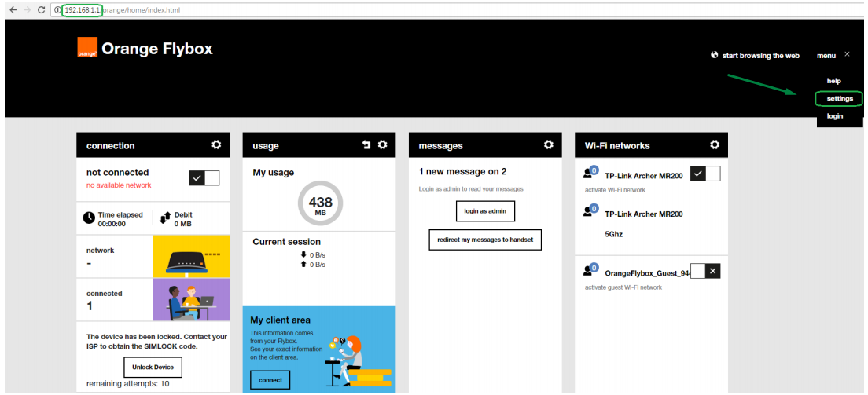Click the My client area illustration
The height and width of the screenshot is (395, 868).
click(x=359, y=360)
